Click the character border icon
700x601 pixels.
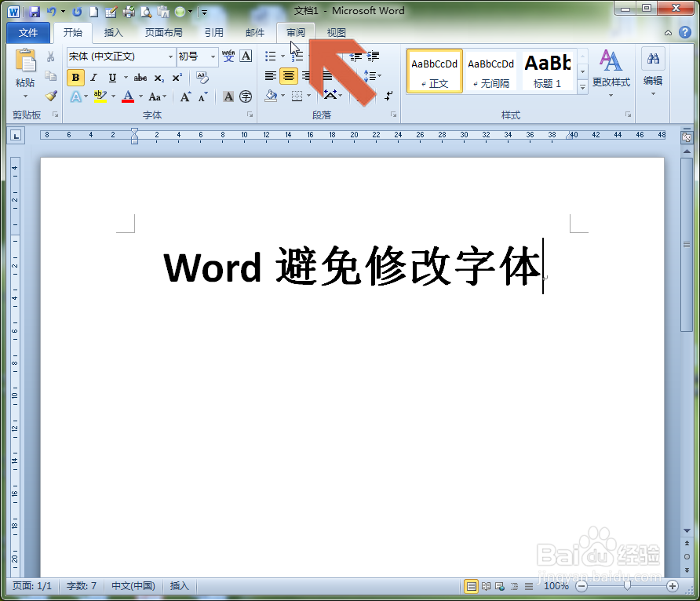point(246,56)
